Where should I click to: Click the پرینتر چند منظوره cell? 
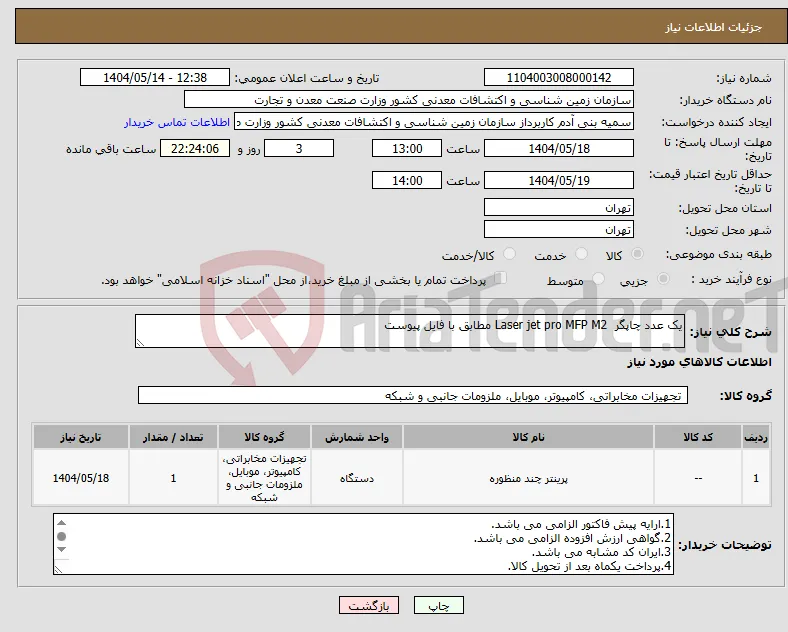coord(528,478)
